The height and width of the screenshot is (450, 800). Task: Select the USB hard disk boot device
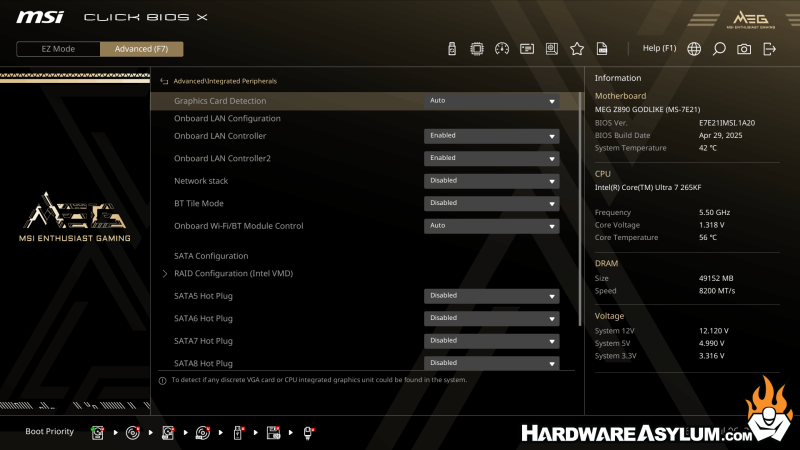click(168, 433)
